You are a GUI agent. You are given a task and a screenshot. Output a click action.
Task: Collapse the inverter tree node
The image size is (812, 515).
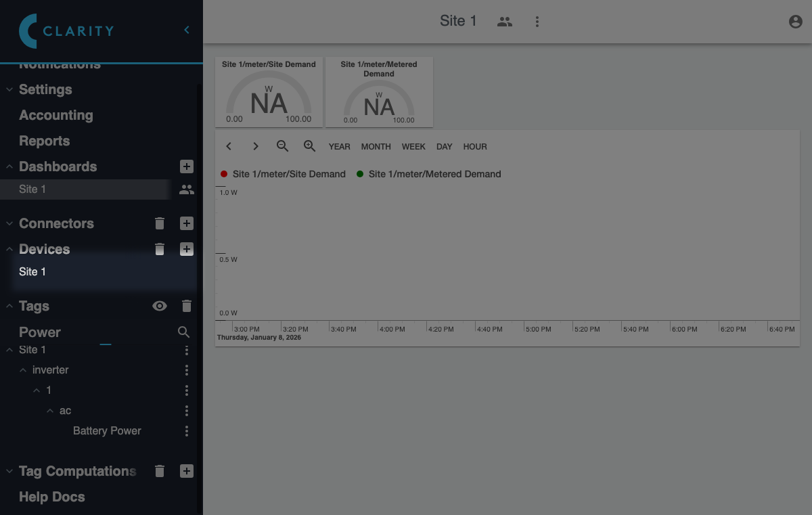pyautogui.click(x=24, y=370)
